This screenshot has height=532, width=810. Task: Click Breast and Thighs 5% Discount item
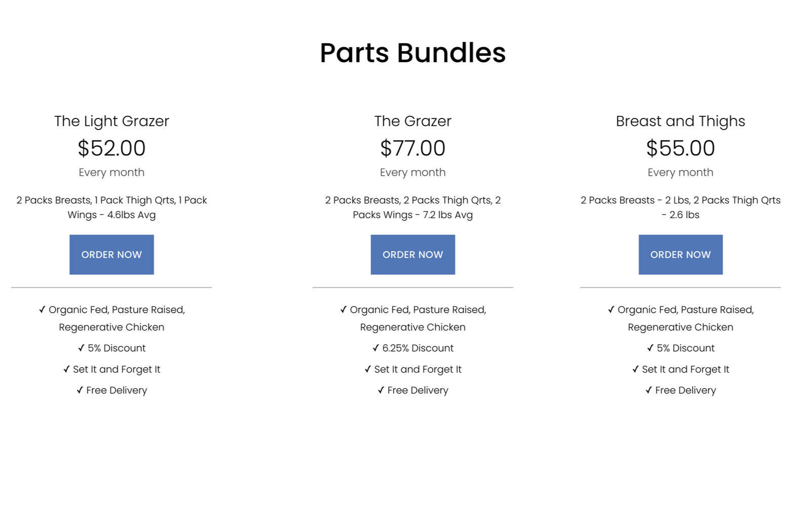click(x=680, y=348)
